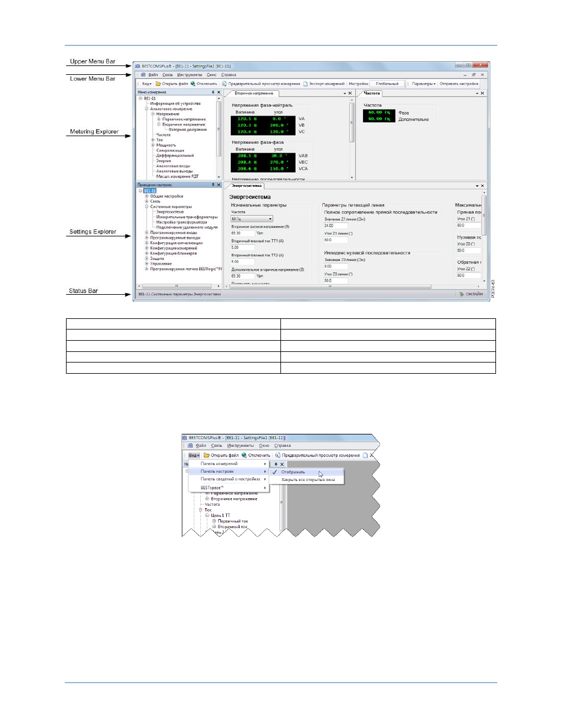The width and height of the screenshot is (562, 728).
Task: Expand the Программируемые входы node
Action: point(147,232)
